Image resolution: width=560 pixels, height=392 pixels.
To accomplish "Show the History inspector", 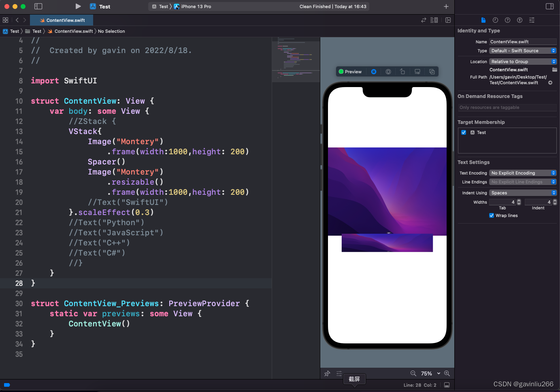I will (x=495, y=20).
